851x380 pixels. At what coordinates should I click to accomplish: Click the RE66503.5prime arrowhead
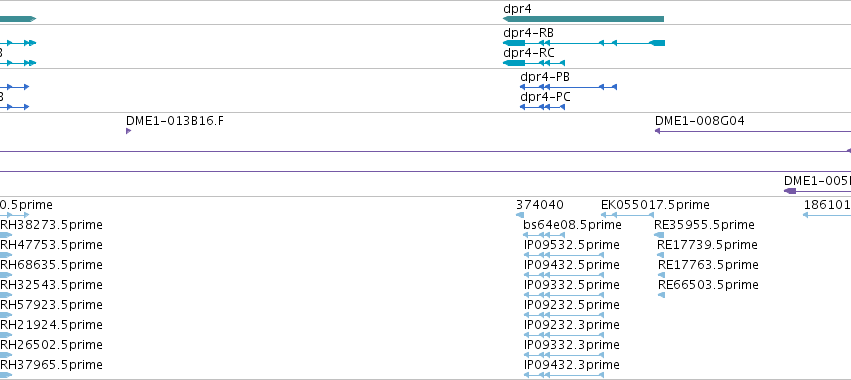[661, 295]
